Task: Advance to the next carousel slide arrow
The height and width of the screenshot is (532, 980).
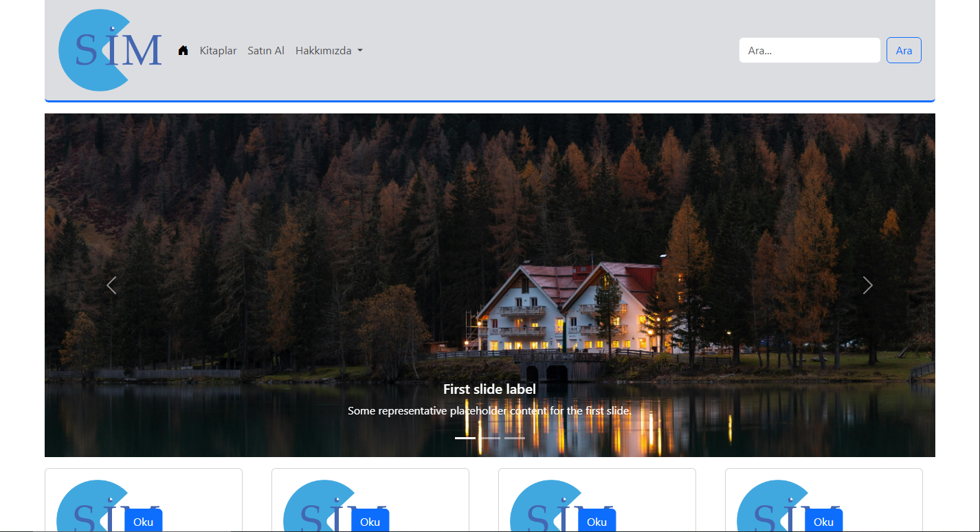Action: [x=868, y=285]
